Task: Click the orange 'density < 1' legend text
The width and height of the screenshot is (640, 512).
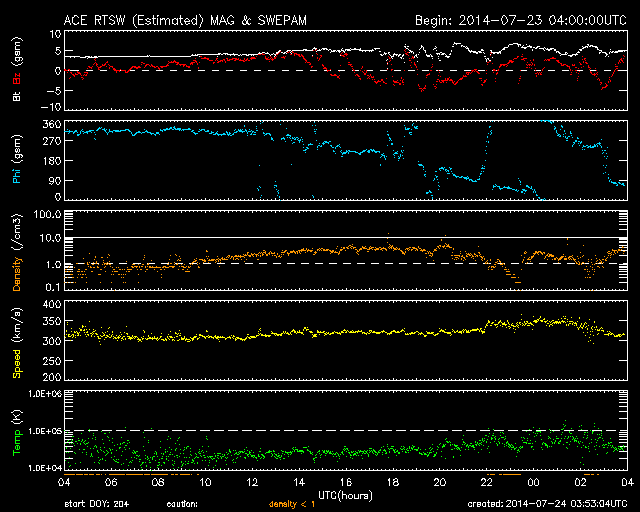Action: tap(291, 504)
